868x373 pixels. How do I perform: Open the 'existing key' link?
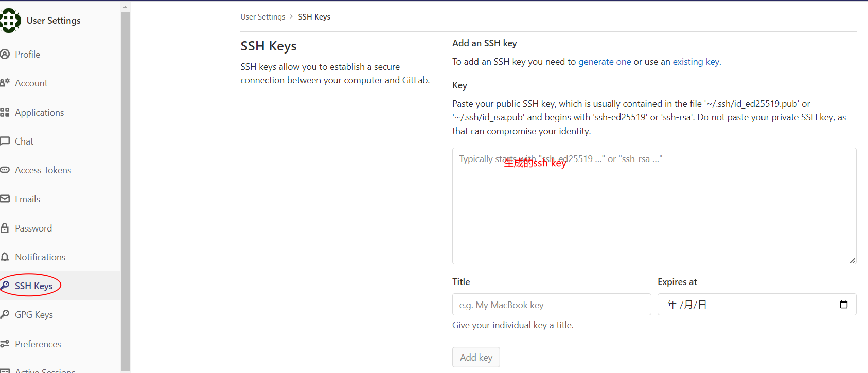(696, 62)
